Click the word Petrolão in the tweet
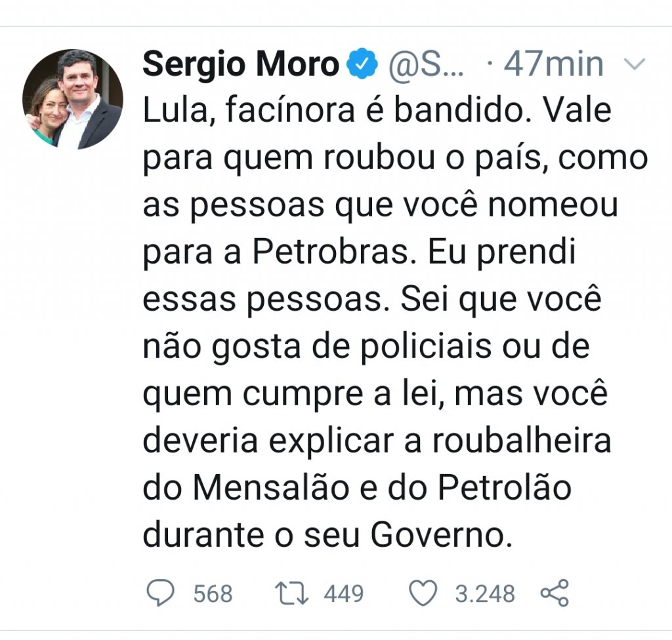This screenshot has width=672, height=640. (505, 488)
